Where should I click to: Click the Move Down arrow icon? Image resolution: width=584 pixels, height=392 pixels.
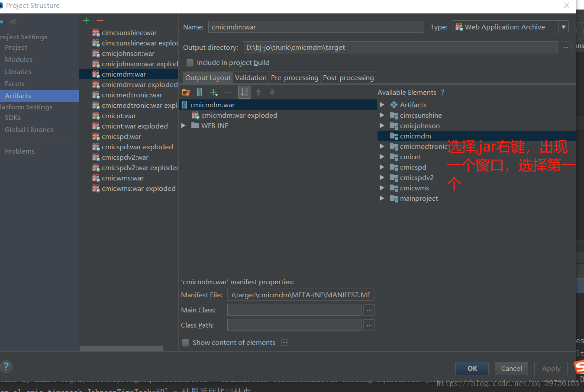tap(272, 92)
